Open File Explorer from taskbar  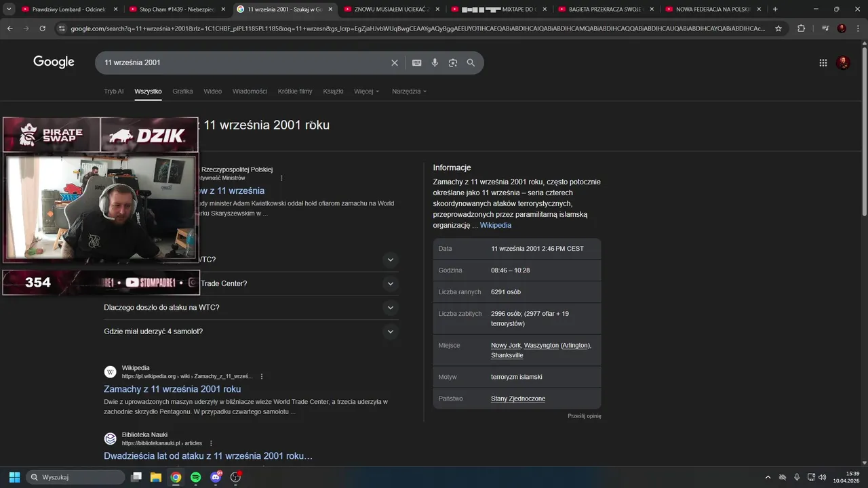click(x=155, y=477)
